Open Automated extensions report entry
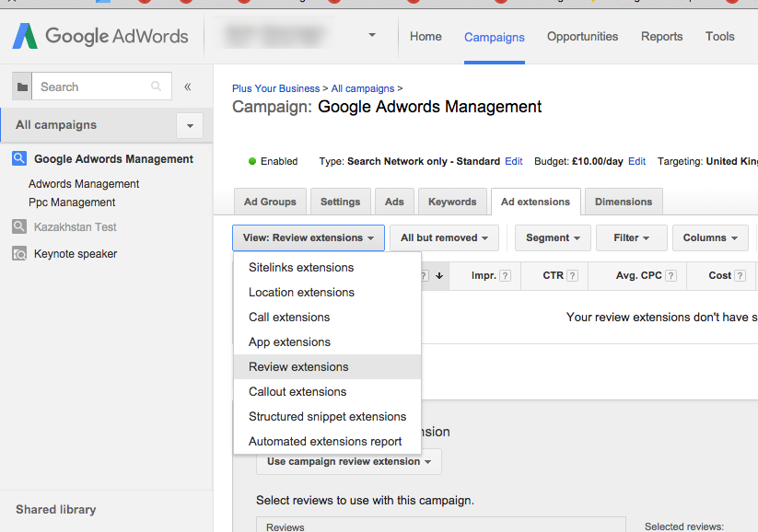Image resolution: width=758 pixels, height=532 pixels. (x=327, y=441)
